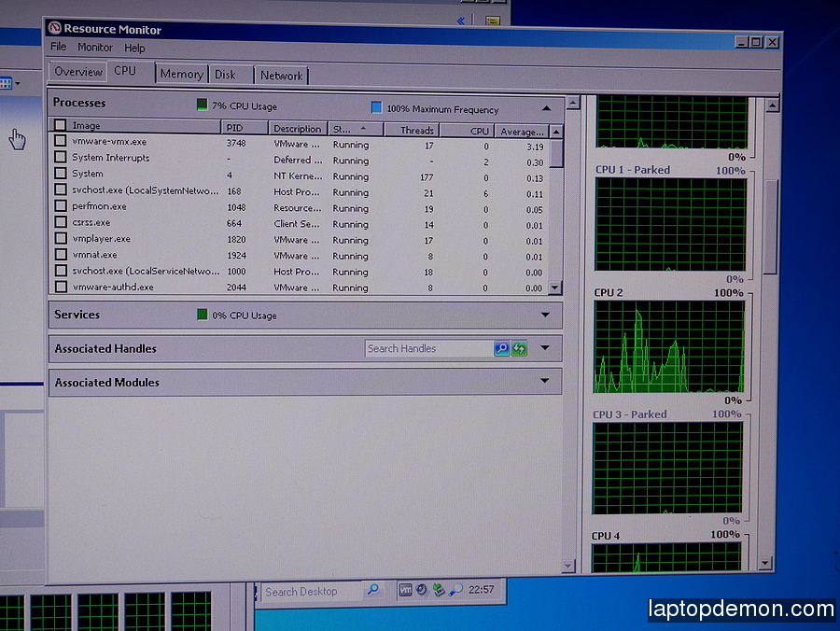Open the File menu
The height and width of the screenshot is (631, 840).
coord(58,47)
